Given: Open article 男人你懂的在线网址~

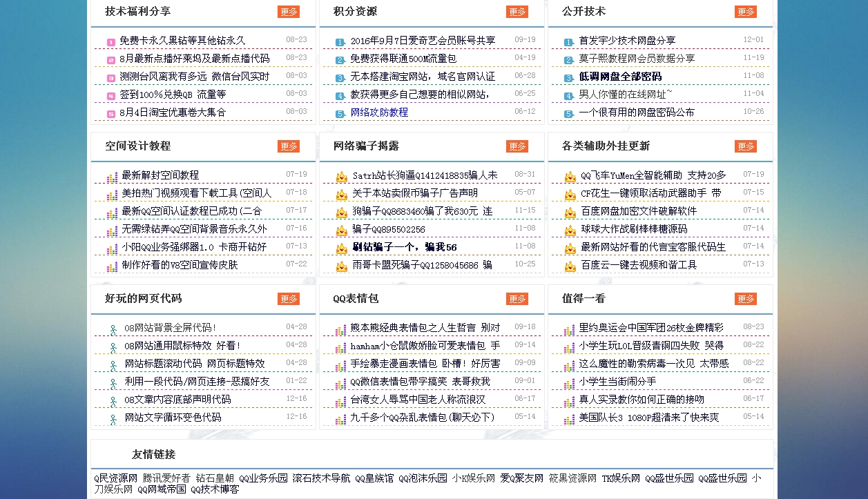Looking at the screenshot, I should [626, 95].
